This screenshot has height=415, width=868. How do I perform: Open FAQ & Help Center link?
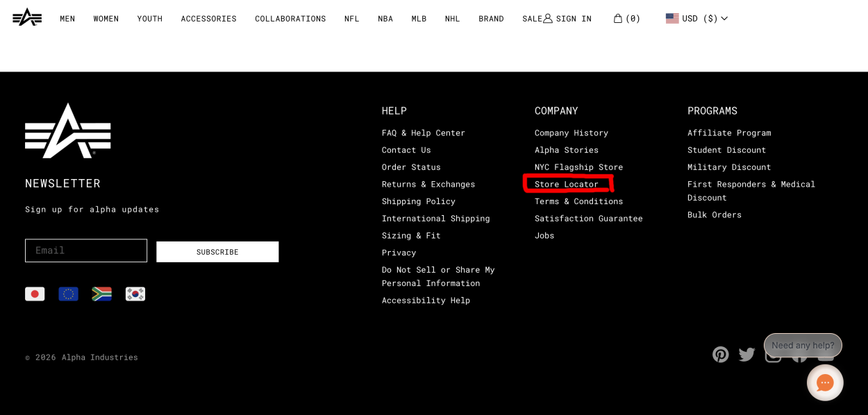pyautogui.click(x=424, y=133)
